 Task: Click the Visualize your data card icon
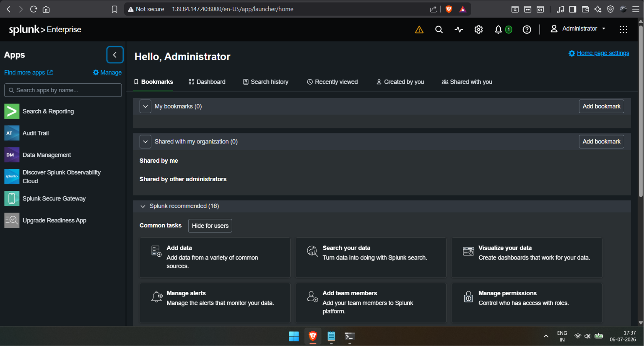(x=468, y=251)
